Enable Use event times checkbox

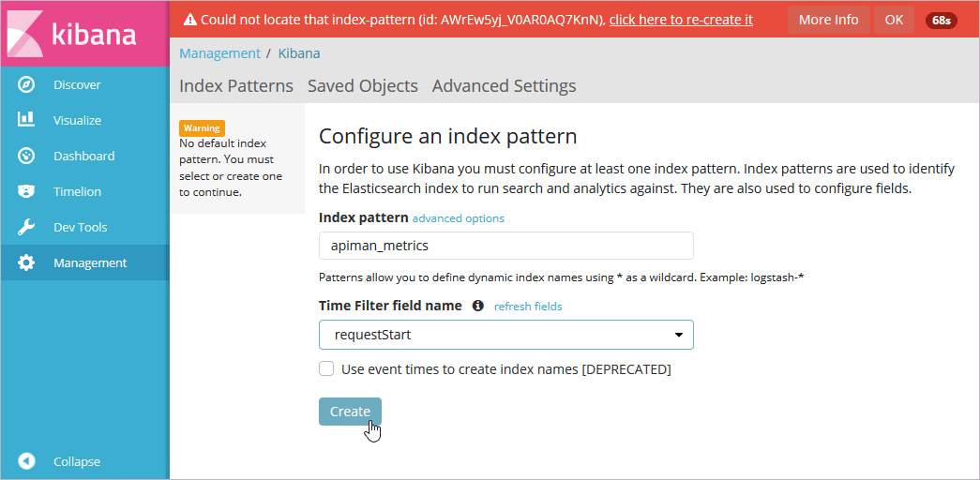click(x=326, y=369)
